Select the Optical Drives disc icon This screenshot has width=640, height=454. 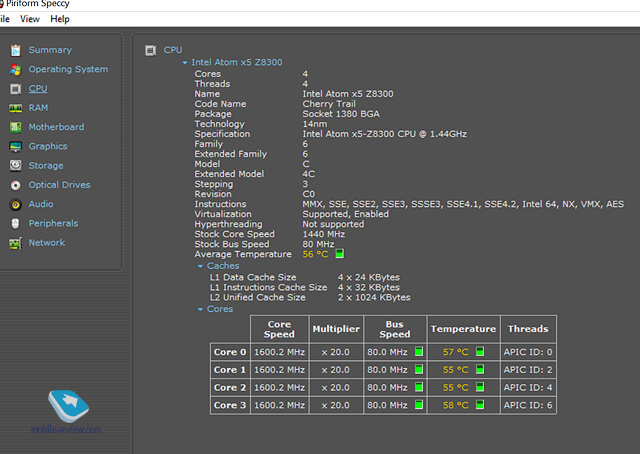[x=15, y=185]
